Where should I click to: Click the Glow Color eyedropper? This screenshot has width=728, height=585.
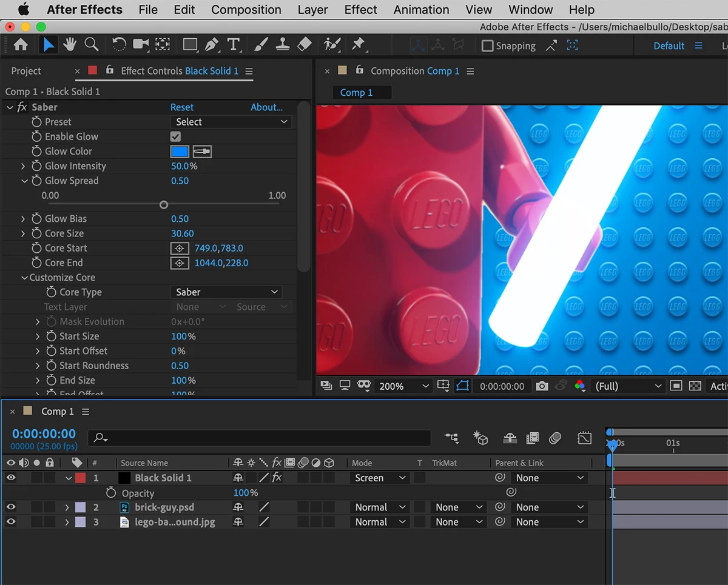(202, 152)
